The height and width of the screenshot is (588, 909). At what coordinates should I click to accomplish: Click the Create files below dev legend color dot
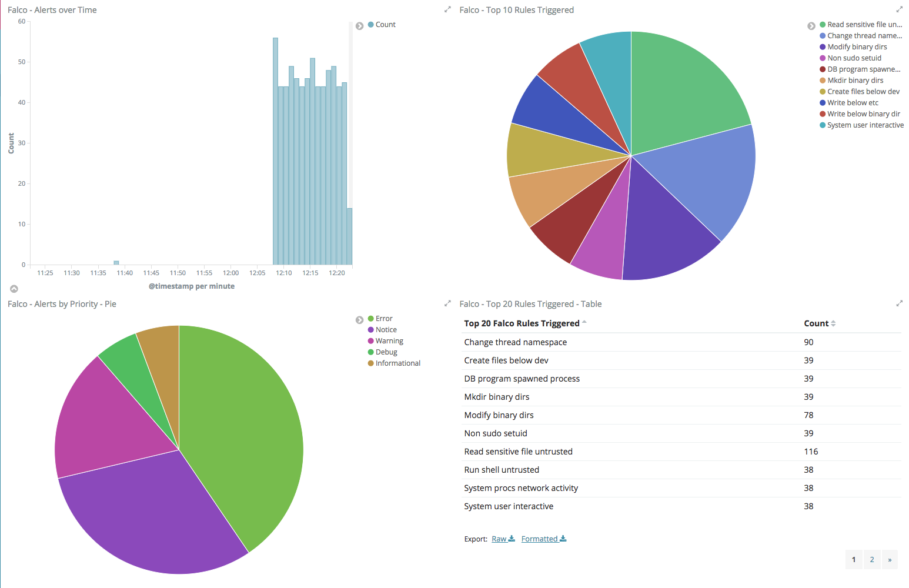coord(823,92)
